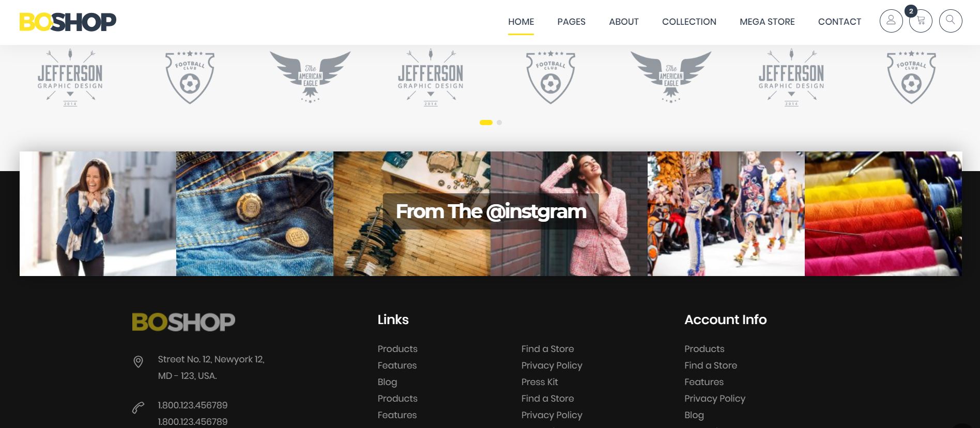Open the user account icon
980x428 pixels.
click(891, 21)
